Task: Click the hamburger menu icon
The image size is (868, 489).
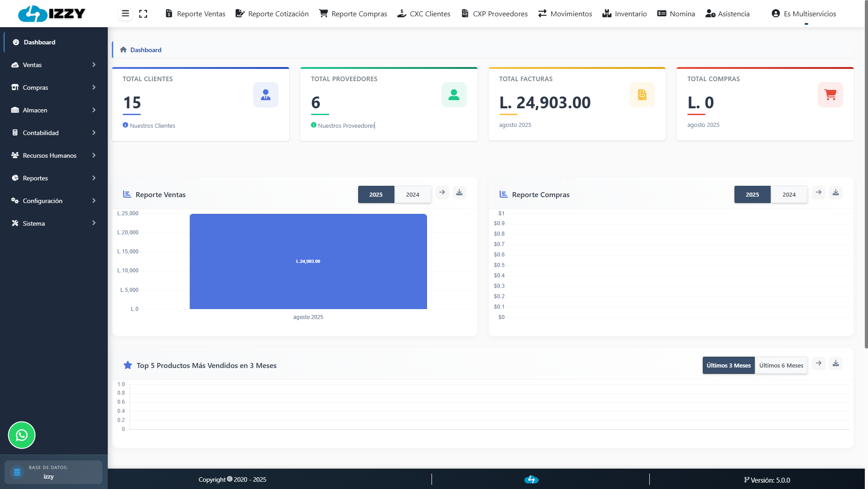Action: (x=125, y=14)
